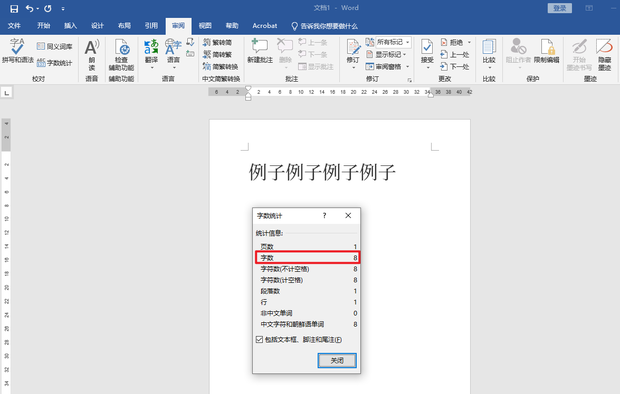Expand the 比较 compare dropdown
This screenshot has height=394, width=620.
click(x=489, y=68)
